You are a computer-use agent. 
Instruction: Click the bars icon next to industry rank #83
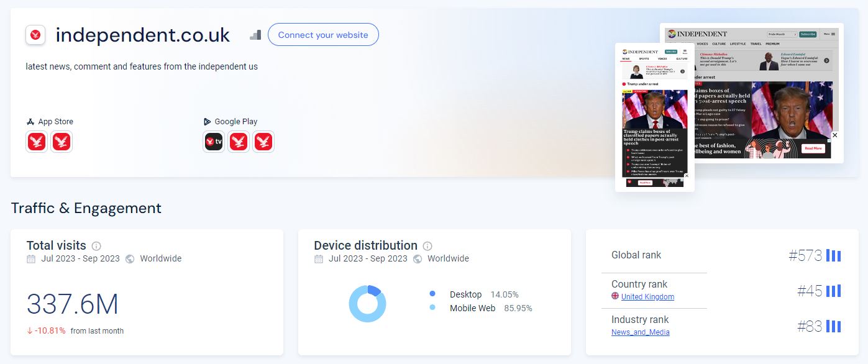(834, 326)
